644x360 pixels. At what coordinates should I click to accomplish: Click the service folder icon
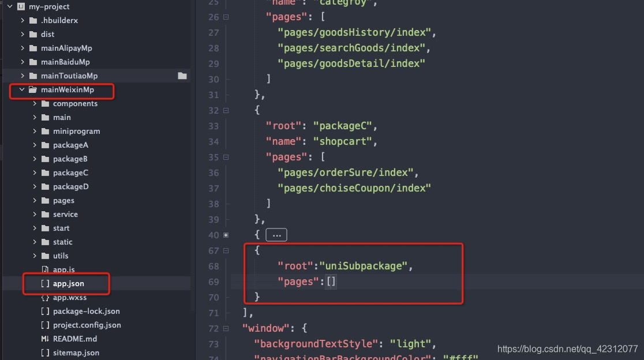click(46, 214)
